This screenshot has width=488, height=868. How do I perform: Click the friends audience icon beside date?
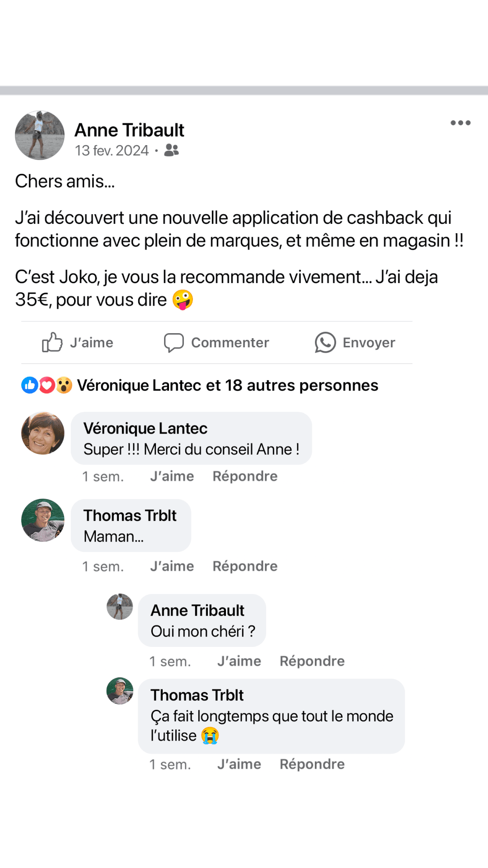click(x=171, y=150)
